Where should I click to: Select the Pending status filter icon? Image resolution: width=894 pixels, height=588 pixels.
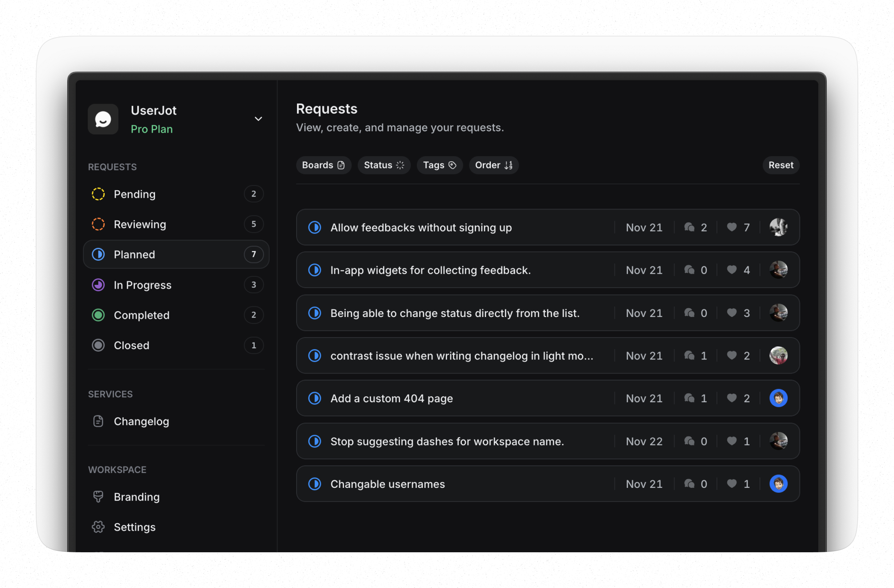(98, 194)
